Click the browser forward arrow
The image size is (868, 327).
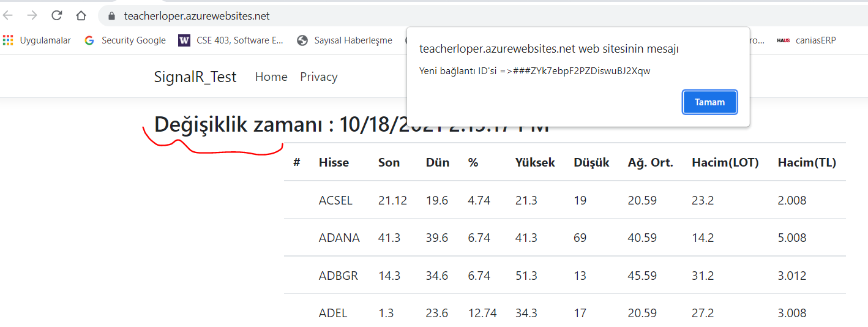pyautogui.click(x=32, y=16)
